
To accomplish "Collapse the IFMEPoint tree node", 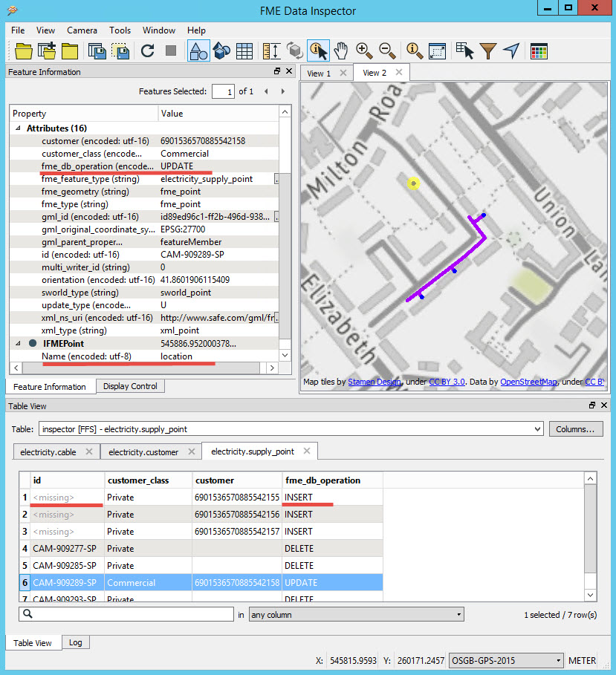I will tap(19, 343).
